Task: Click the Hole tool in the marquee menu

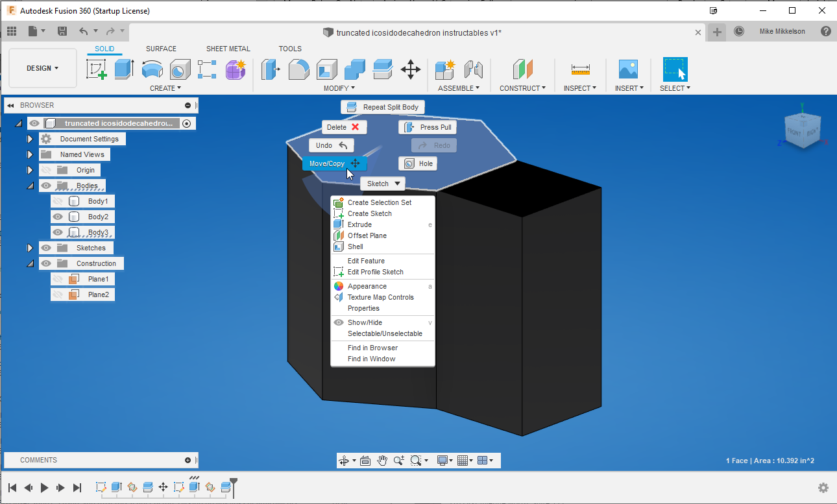Action: [418, 163]
